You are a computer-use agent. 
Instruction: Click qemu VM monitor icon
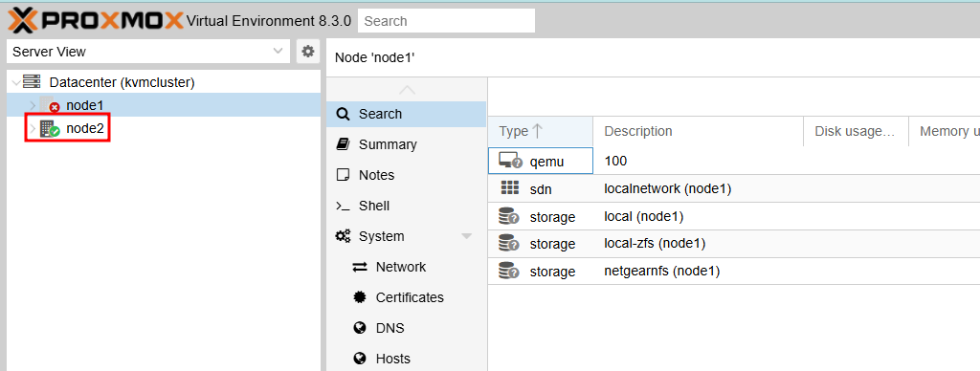point(510,162)
